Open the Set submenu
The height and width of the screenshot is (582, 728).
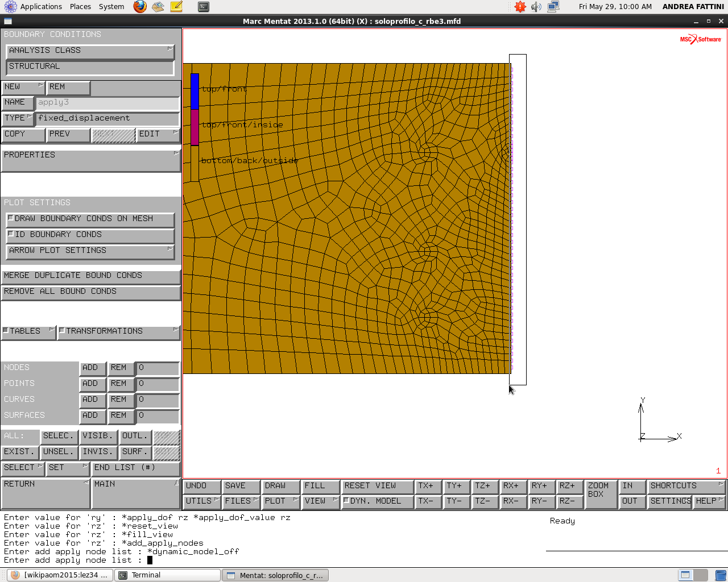68,468
